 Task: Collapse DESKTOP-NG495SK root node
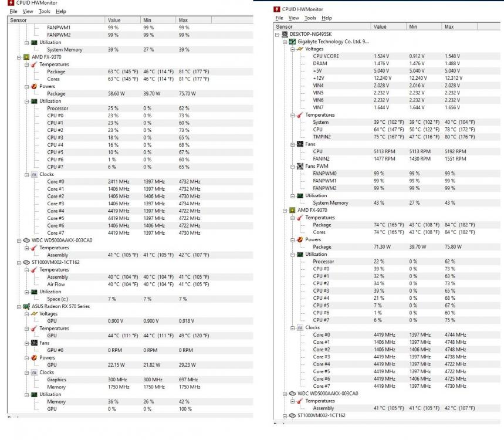tap(278, 35)
